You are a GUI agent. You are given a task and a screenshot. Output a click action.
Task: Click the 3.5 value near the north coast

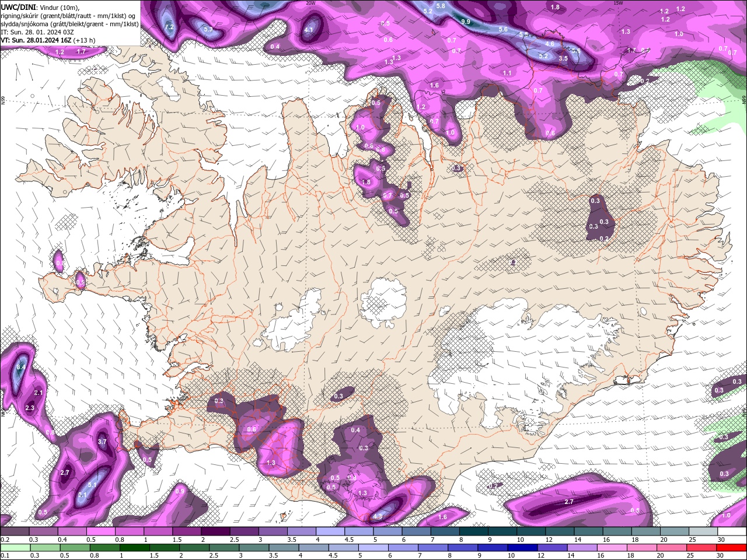point(563,58)
